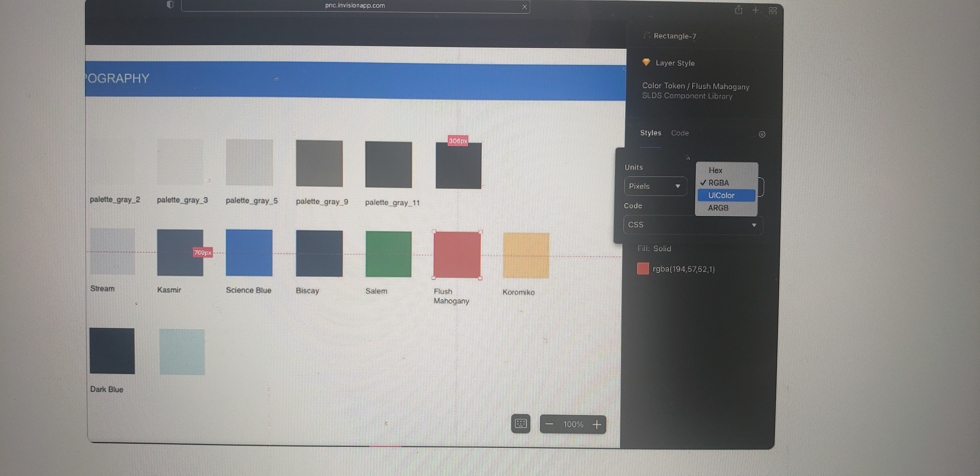Select the Kasmir slate swatch
This screenshot has width=980, height=476.
tap(180, 252)
